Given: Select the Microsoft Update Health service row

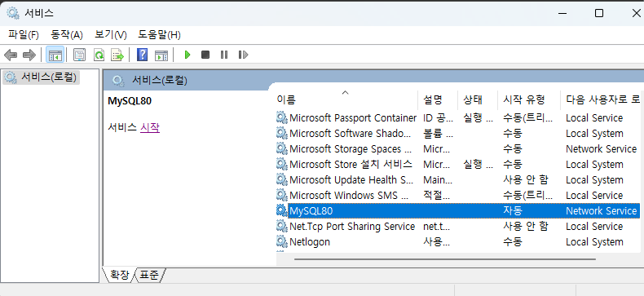Looking at the screenshot, I should (458, 180).
